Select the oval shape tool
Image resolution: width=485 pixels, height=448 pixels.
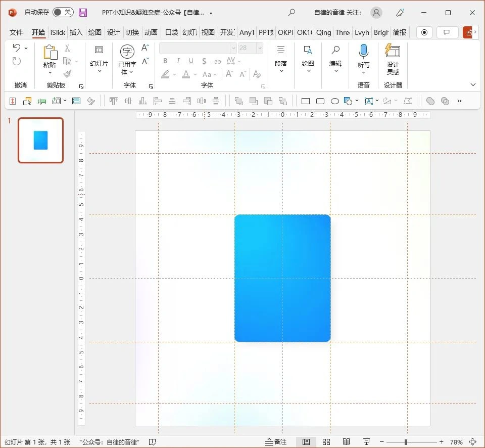tap(334, 101)
